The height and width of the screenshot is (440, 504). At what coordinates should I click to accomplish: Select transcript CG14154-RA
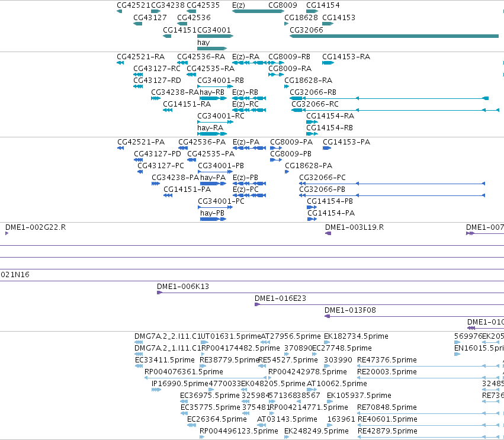330,115
